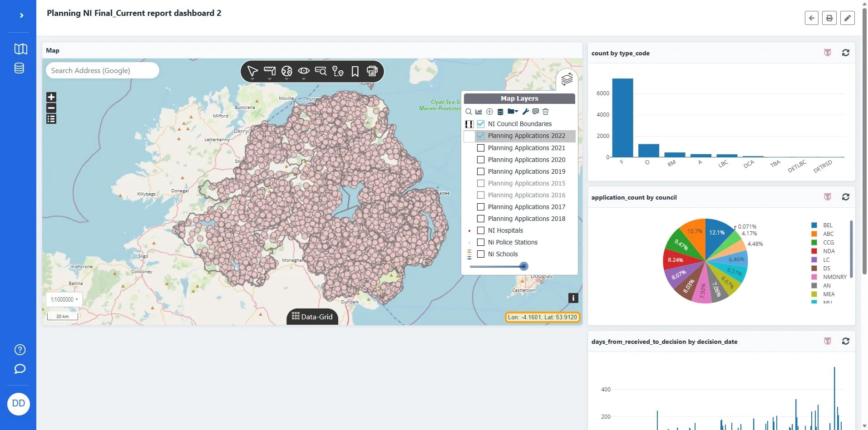Open the globe location tool
Screen dimensions: 868x430
[286, 71]
